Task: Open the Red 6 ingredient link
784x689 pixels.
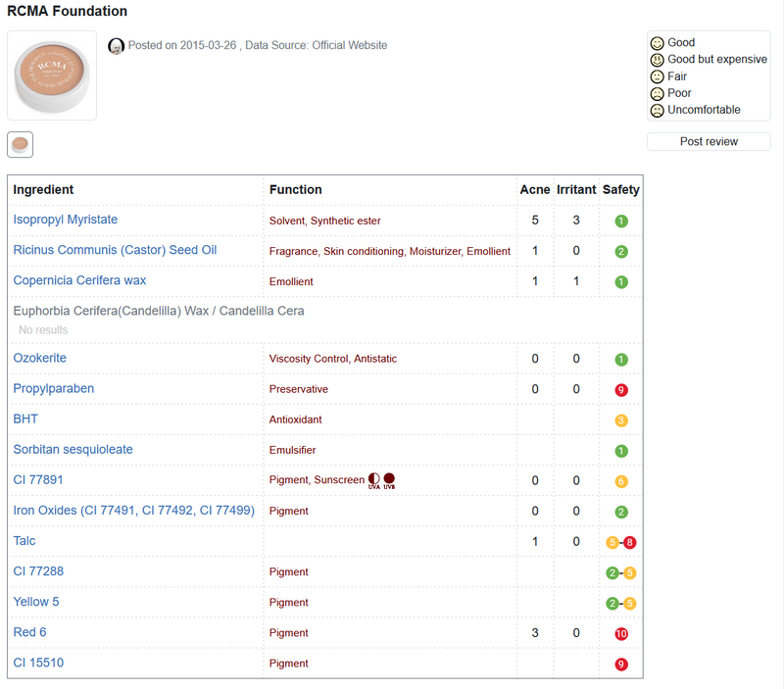Action: [29, 632]
